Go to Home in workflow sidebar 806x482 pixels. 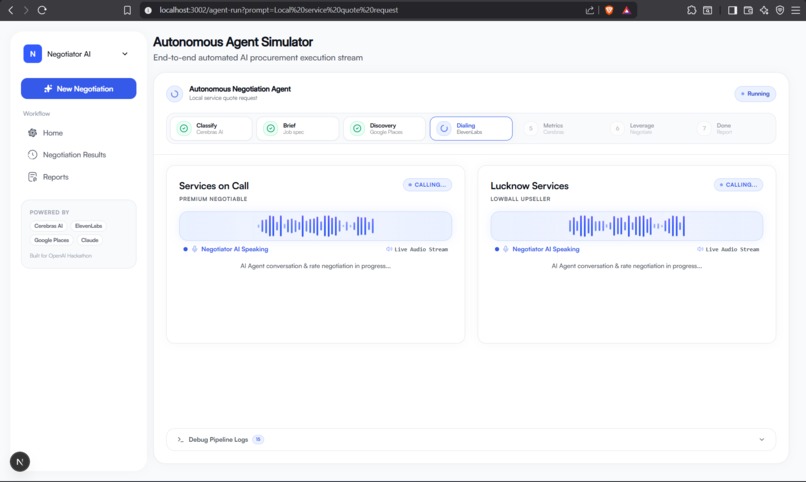coord(52,133)
